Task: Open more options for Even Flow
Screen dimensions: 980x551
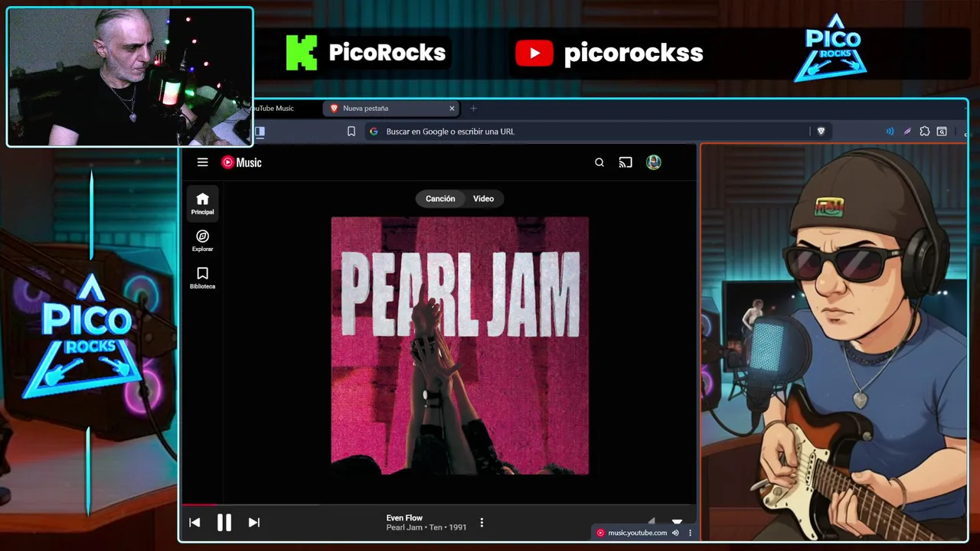Action: point(482,523)
